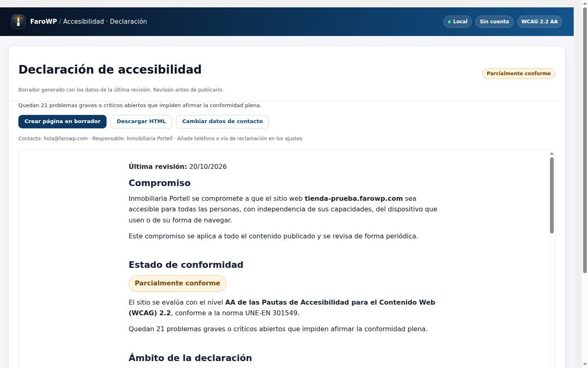The width and height of the screenshot is (588, 368).
Task: Click the Última revisión date 20/10/2026
Action: [x=208, y=166]
